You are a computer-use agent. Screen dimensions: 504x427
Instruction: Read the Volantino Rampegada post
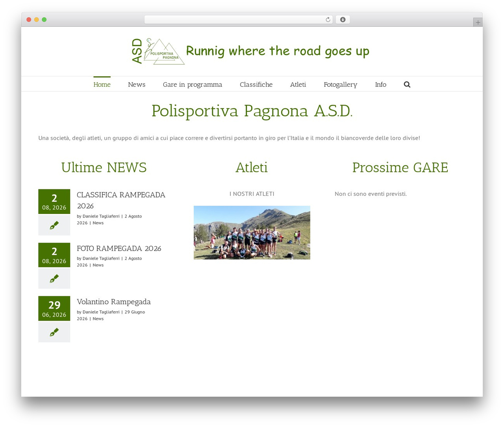click(x=114, y=302)
